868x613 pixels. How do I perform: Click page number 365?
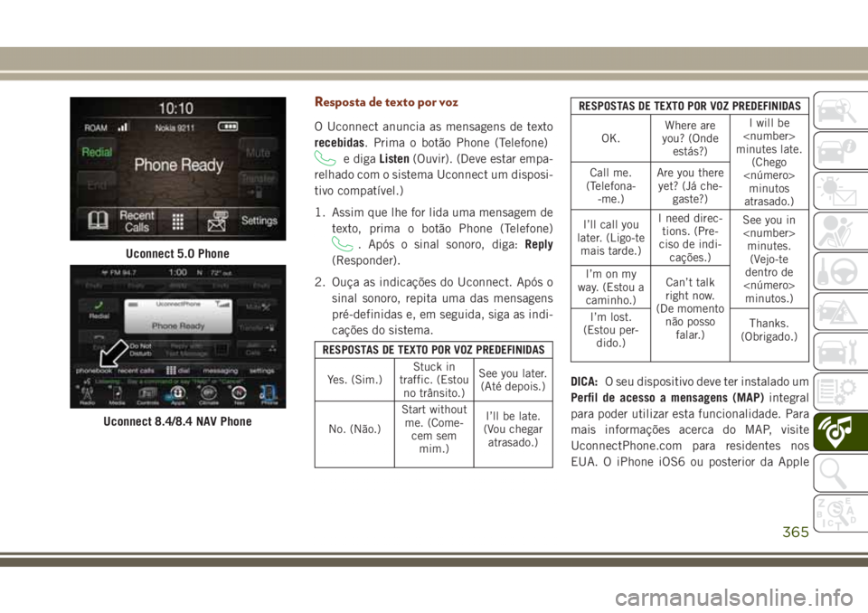pyautogui.click(x=796, y=532)
